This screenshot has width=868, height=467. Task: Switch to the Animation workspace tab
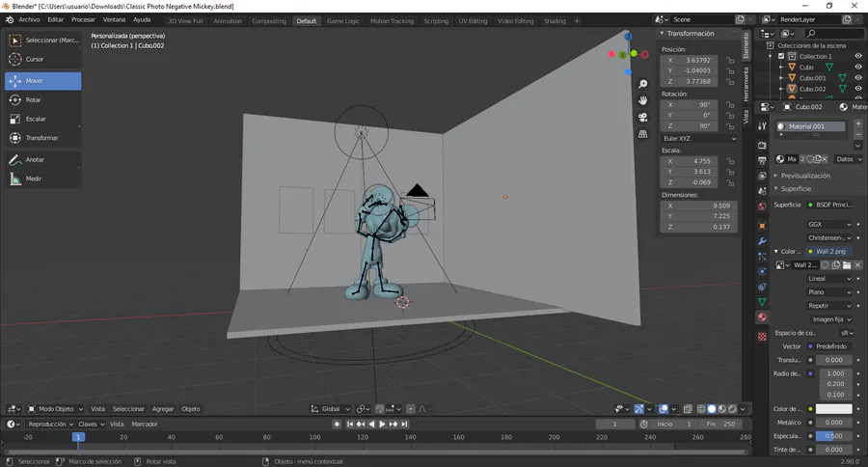point(228,21)
